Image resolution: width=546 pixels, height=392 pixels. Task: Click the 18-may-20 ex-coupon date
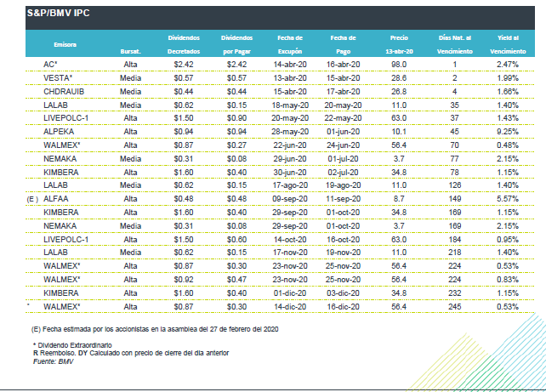click(290, 105)
